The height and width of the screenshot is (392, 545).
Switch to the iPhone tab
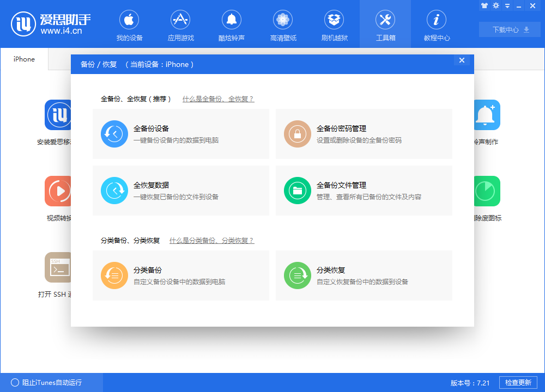point(23,59)
